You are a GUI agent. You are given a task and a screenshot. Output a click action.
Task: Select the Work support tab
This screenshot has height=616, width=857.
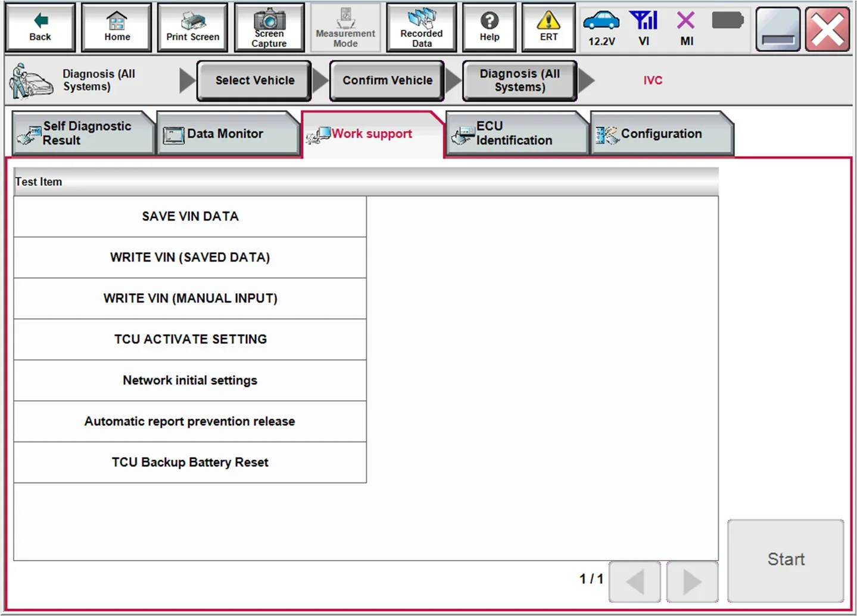coord(372,134)
